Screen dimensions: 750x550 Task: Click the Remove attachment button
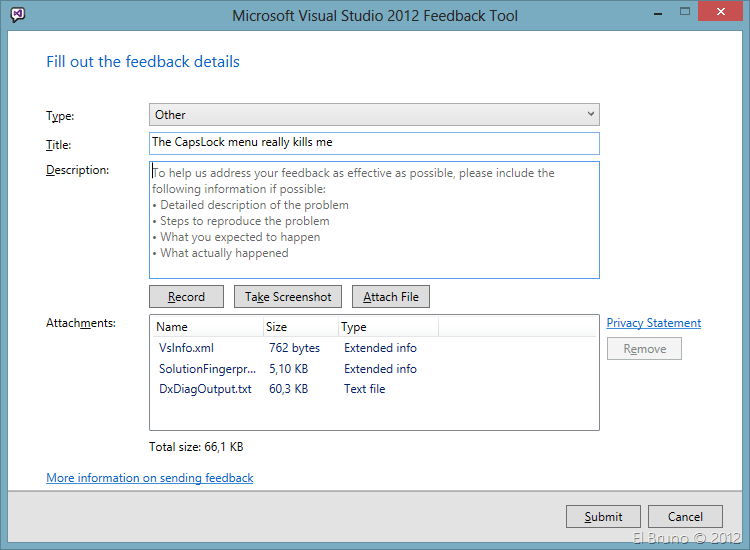coord(644,349)
